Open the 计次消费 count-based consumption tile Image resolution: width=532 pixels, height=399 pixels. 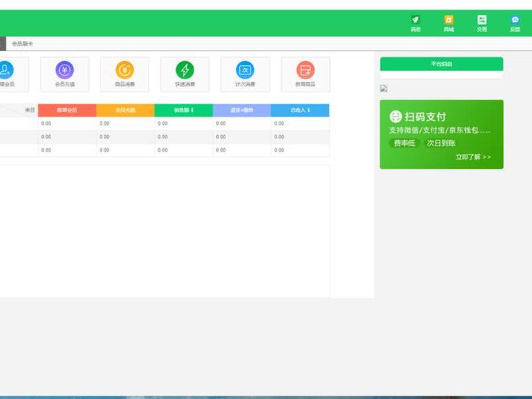pyautogui.click(x=245, y=74)
